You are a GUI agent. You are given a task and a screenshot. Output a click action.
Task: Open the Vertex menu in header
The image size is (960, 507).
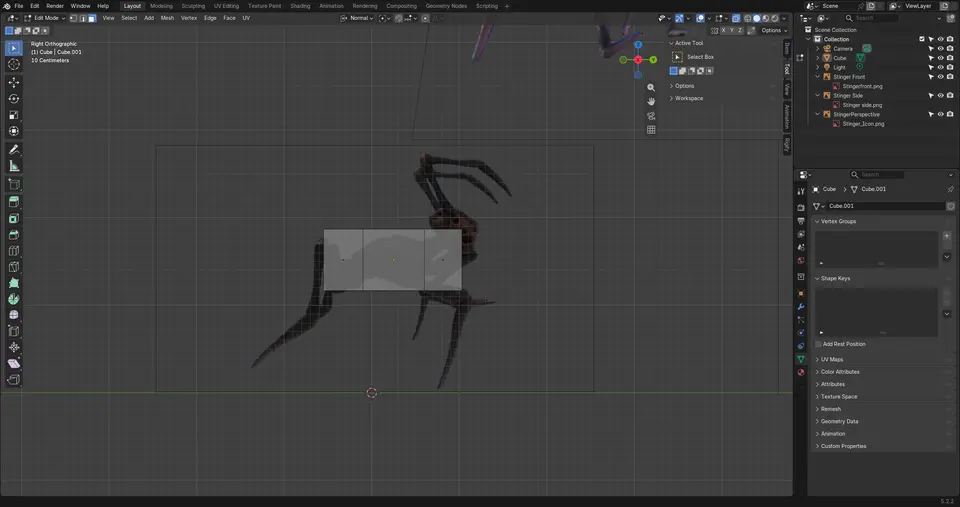click(x=189, y=18)
